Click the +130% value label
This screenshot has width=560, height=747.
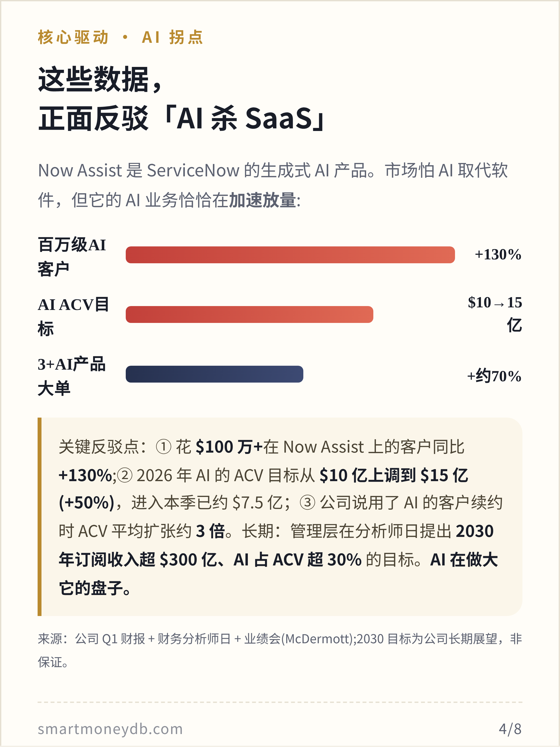(x=498, y=255)
